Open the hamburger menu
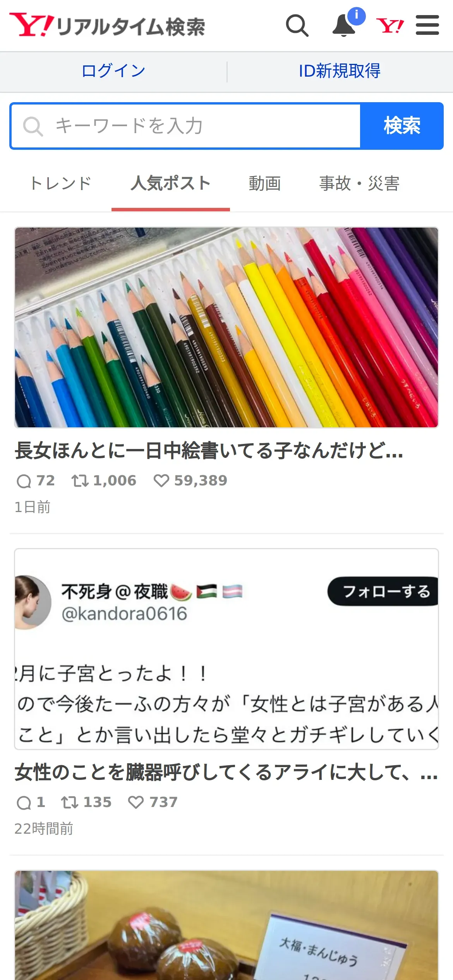Viewport: 453px width, 980px height. click(427, 25)
